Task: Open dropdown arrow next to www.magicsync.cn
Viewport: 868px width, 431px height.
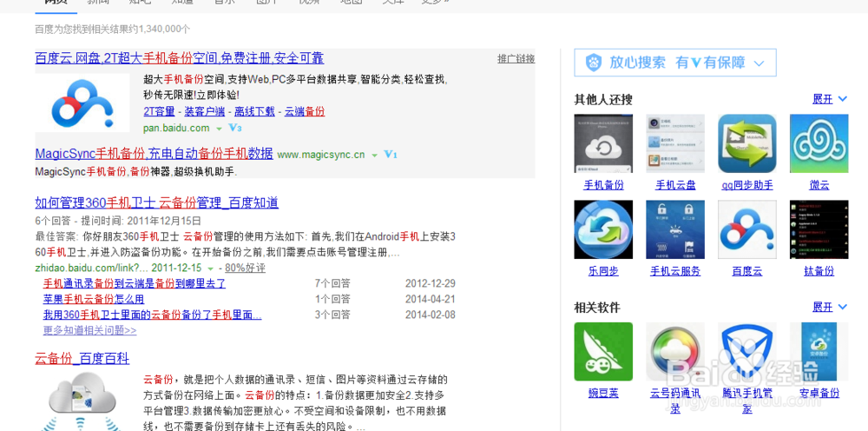Action: (374, 156)
